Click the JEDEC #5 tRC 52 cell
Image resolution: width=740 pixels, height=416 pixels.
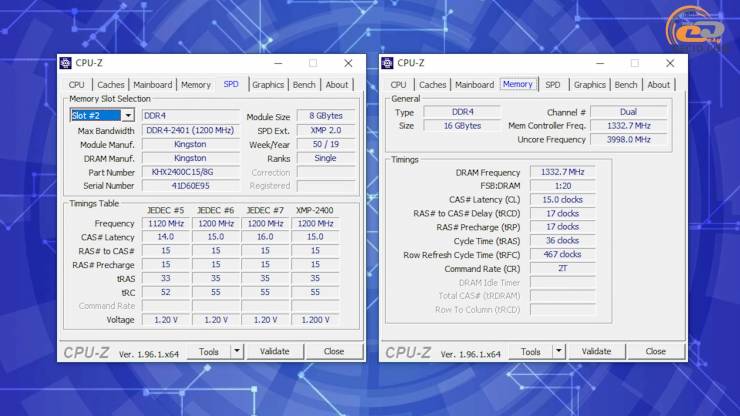pyautogui.click(x=166, y=292)
